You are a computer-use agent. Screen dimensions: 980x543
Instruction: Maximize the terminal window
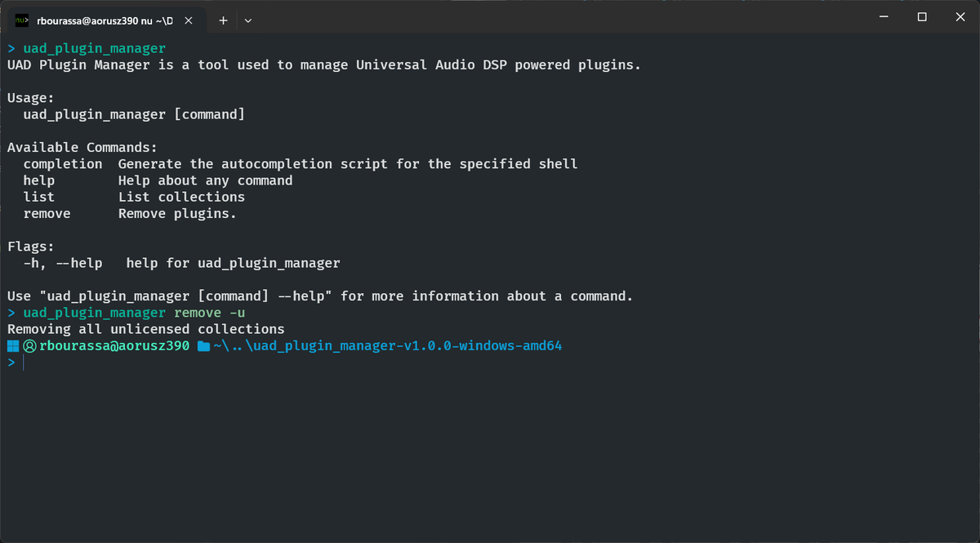[x=922, y=17]
